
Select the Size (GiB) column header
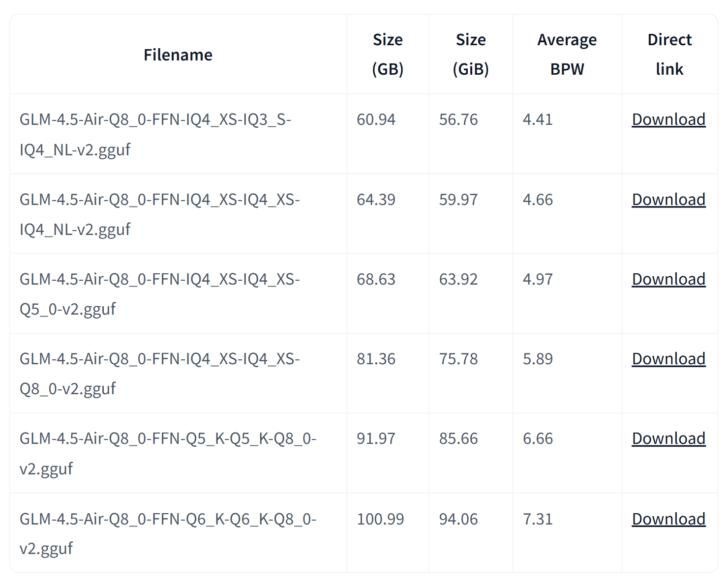(471, 54)
